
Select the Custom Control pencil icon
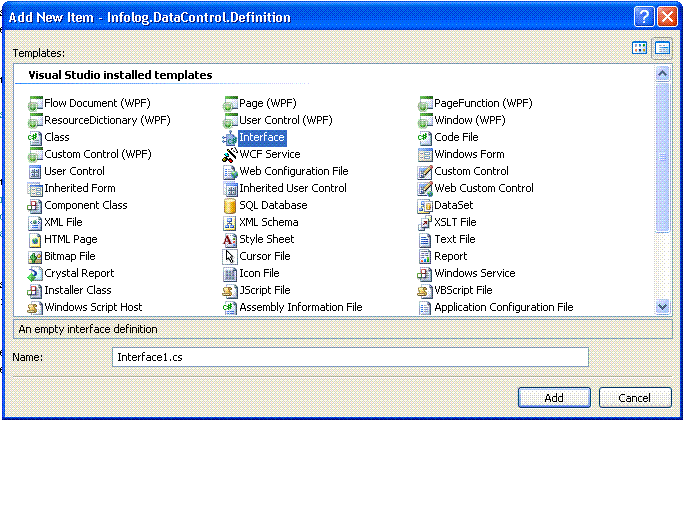point(425,172)
